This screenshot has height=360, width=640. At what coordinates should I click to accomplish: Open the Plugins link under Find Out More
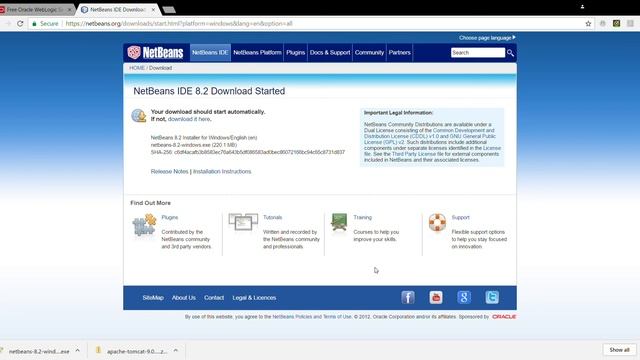click(x=170, y=218)
